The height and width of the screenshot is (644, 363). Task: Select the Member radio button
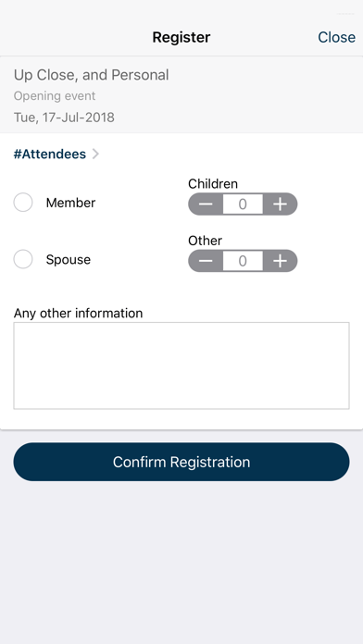coord(23,203)
